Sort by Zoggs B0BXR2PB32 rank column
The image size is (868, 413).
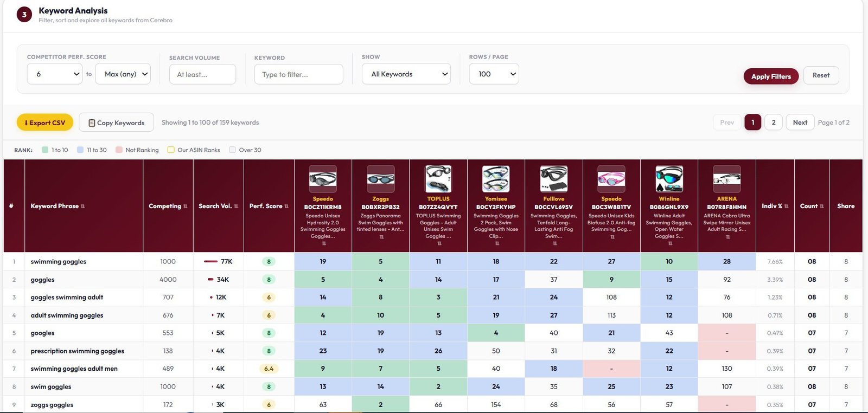coord(381,237)
